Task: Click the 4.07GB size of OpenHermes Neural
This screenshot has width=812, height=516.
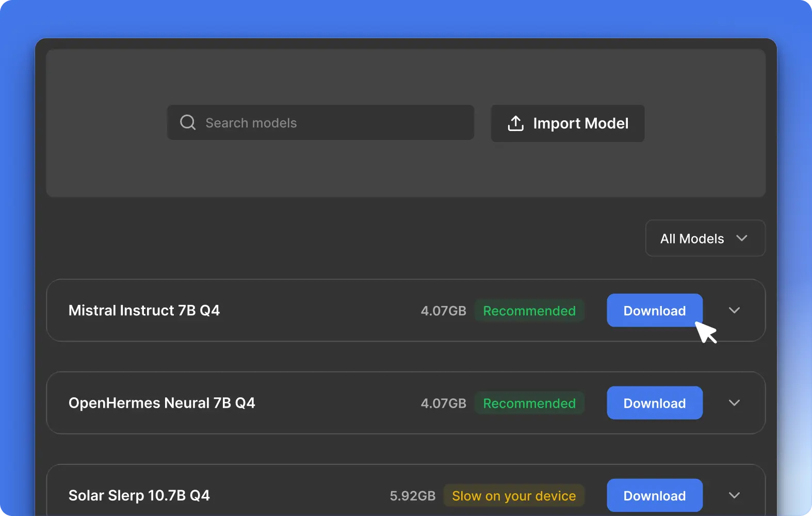Action: 443,403
